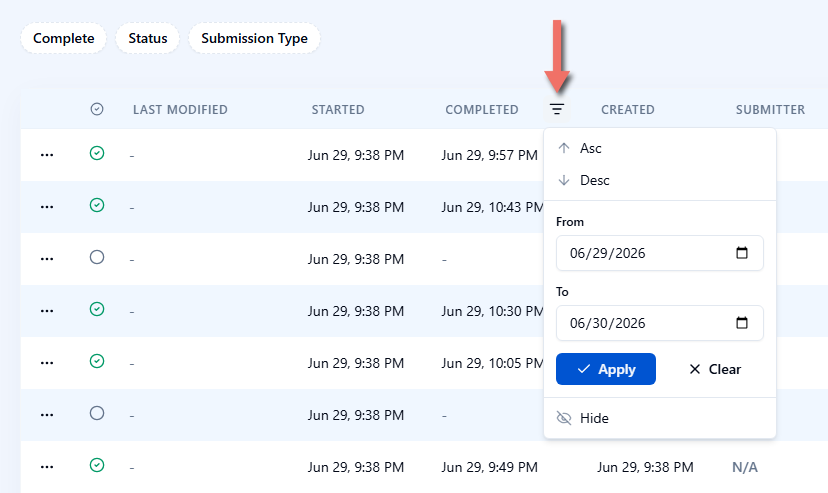Screen dimensions: 828x493
Task: Open the To date calendar picker icon
Action: tap(742, 323)
